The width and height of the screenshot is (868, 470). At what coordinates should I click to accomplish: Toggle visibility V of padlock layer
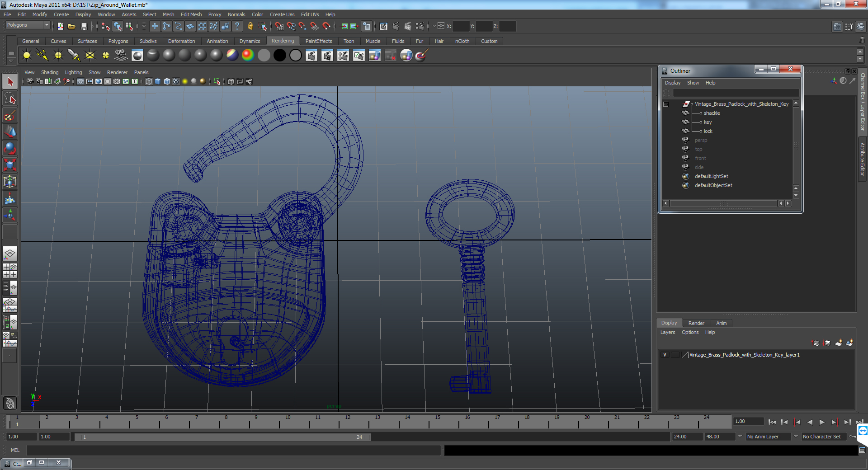665,355
